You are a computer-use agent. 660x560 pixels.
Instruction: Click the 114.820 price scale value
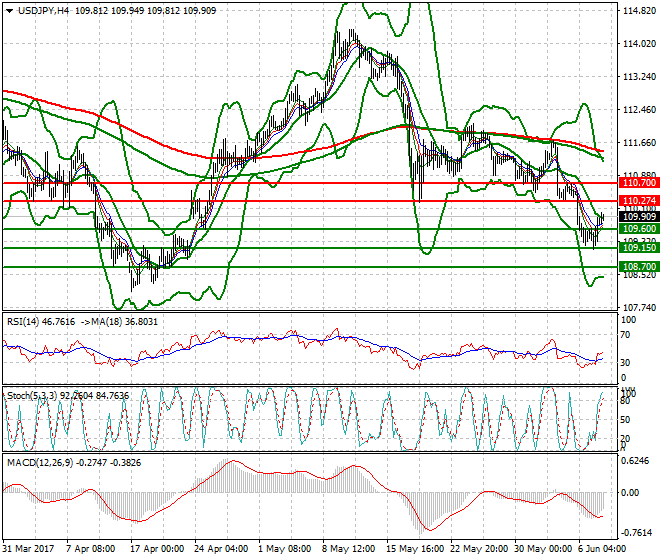tap(636, 12)
